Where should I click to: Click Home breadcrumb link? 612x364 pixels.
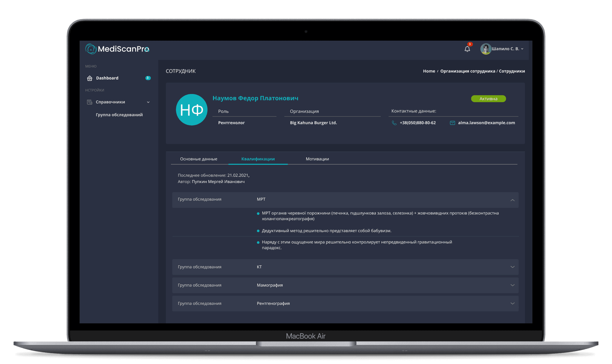pos(429,71)
